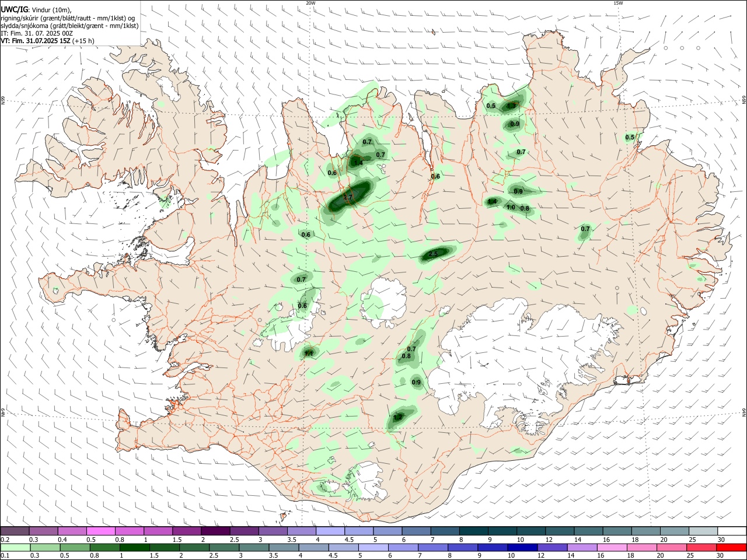Click the 0.5 label near the east coast
Screen dimensions: 747x560
click(630, 137)
